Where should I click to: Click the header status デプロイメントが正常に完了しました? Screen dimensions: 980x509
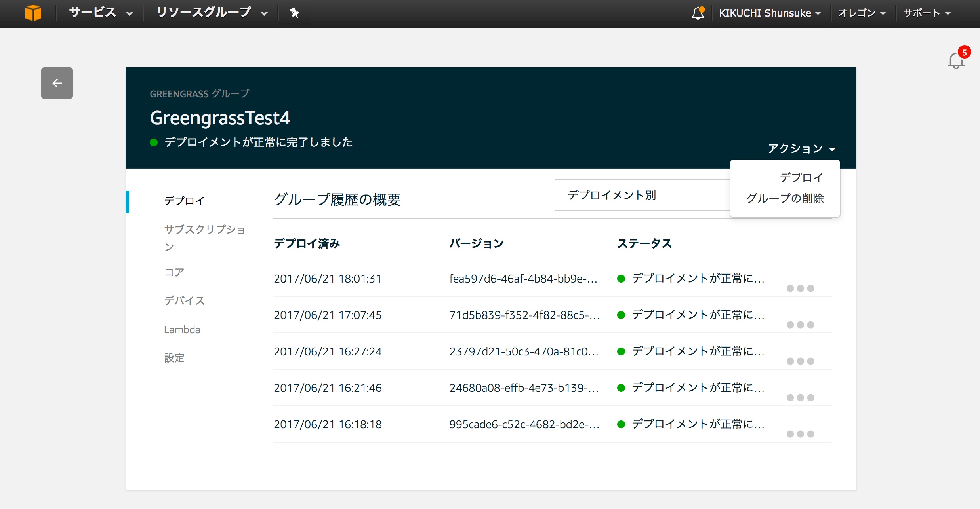tap(258, 142)
